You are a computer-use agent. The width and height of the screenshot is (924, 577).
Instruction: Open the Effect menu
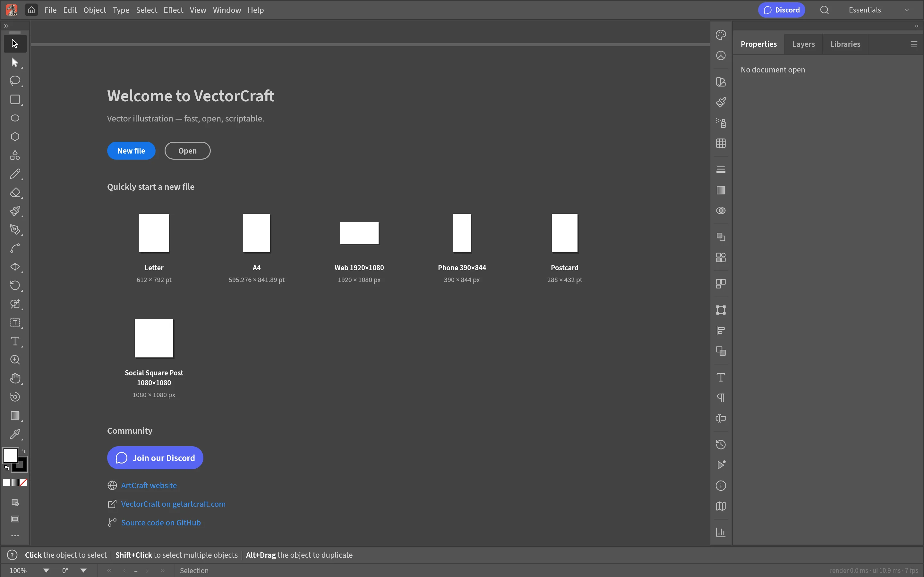173,10
